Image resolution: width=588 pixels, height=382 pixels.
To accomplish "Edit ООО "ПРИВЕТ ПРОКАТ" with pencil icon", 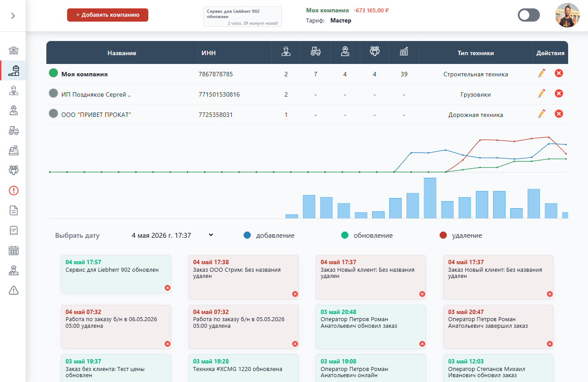I will click(542, 114).
